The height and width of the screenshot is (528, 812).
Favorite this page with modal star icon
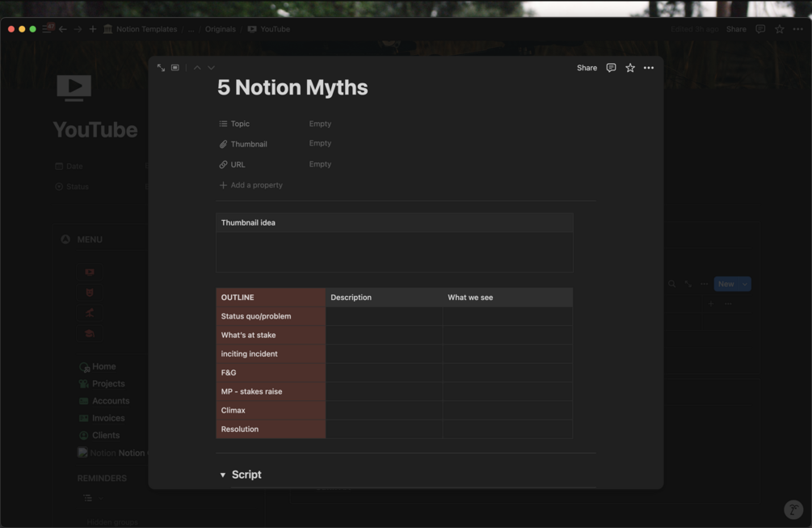click(629, 68)
